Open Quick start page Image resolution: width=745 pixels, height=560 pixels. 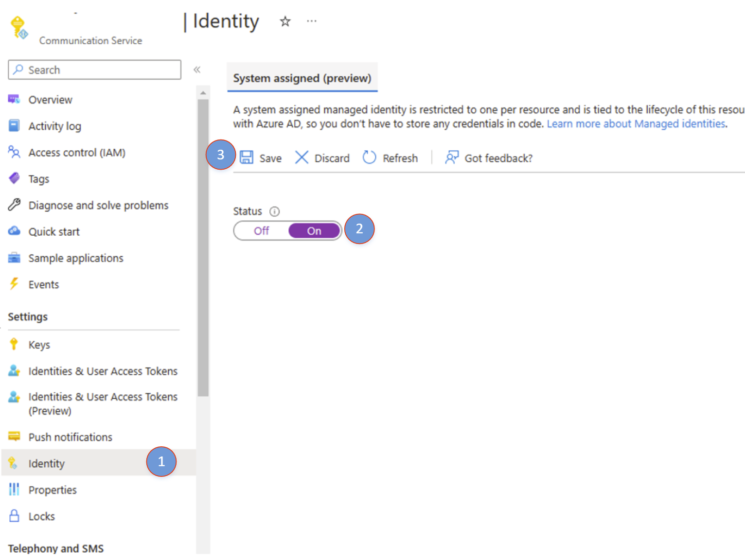(54, 232)
